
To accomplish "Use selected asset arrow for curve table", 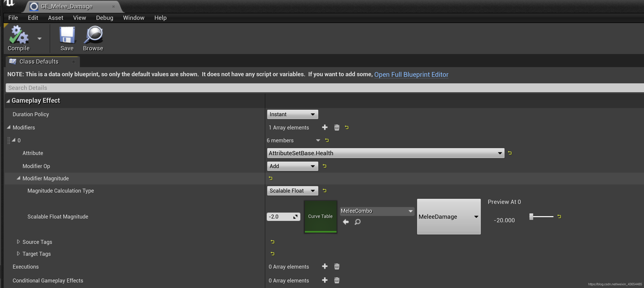I will pyautogui.click(x=345, y=222).
